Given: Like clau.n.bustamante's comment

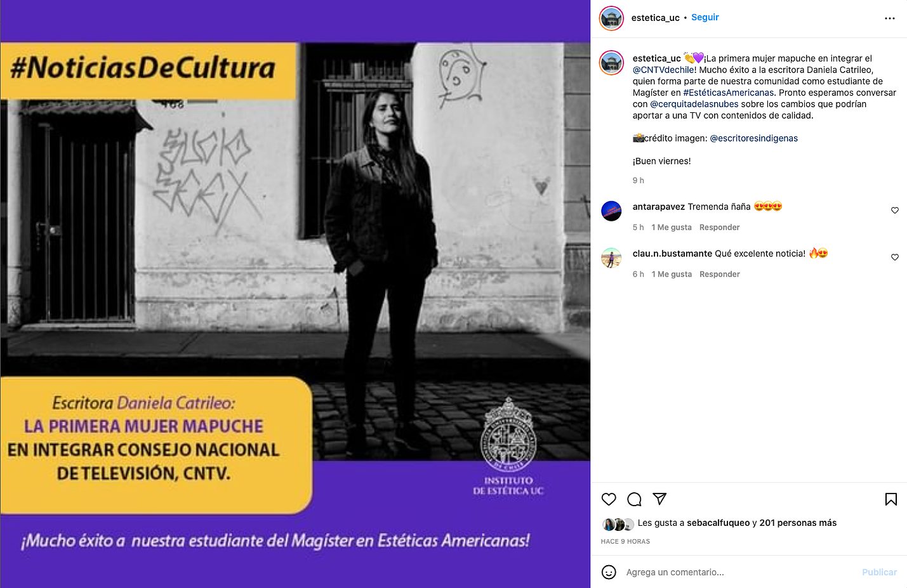Looking at the screenshot, I should (x=895, y=258).
